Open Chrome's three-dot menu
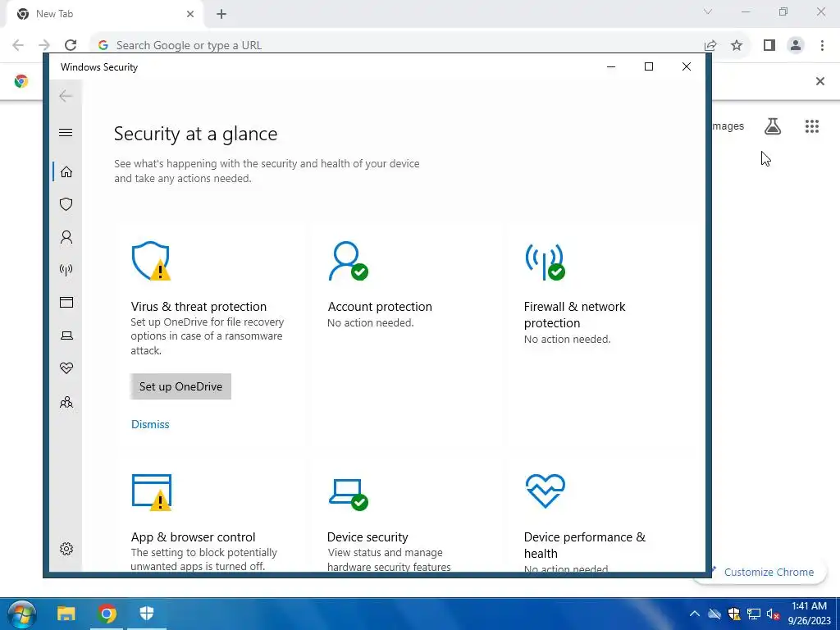Viewport: 840px width, 630px height. (x=822, y=45)
